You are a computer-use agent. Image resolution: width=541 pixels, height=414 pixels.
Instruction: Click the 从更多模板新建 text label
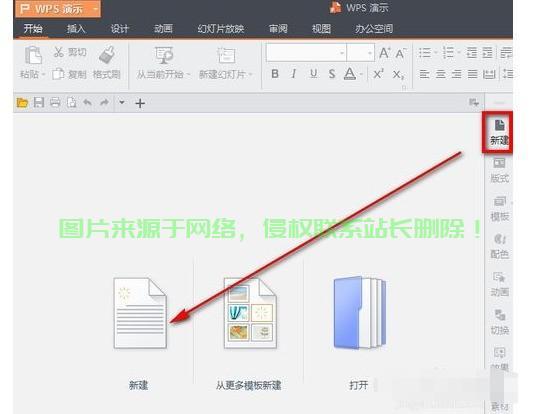point(248,385)
